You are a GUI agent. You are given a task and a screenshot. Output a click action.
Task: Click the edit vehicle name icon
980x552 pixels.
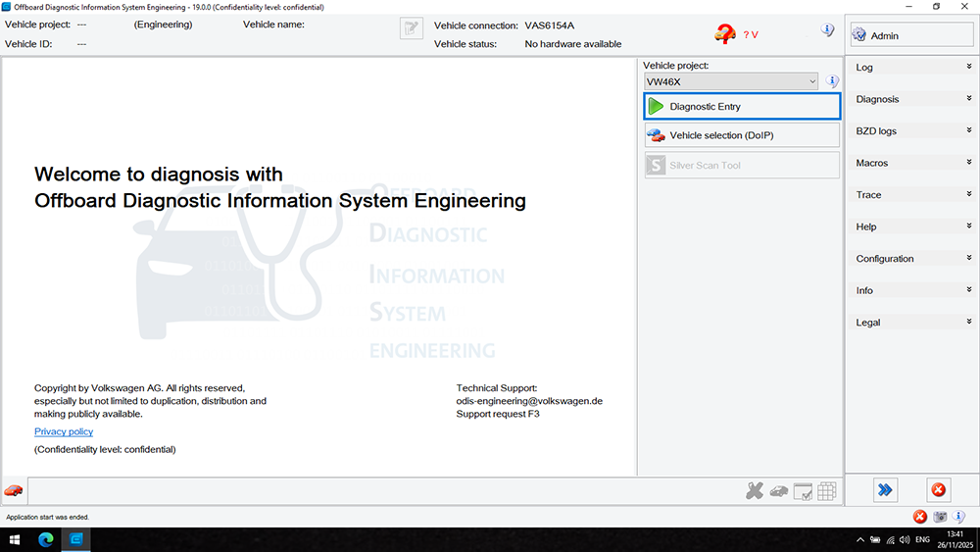pos(411,29)
